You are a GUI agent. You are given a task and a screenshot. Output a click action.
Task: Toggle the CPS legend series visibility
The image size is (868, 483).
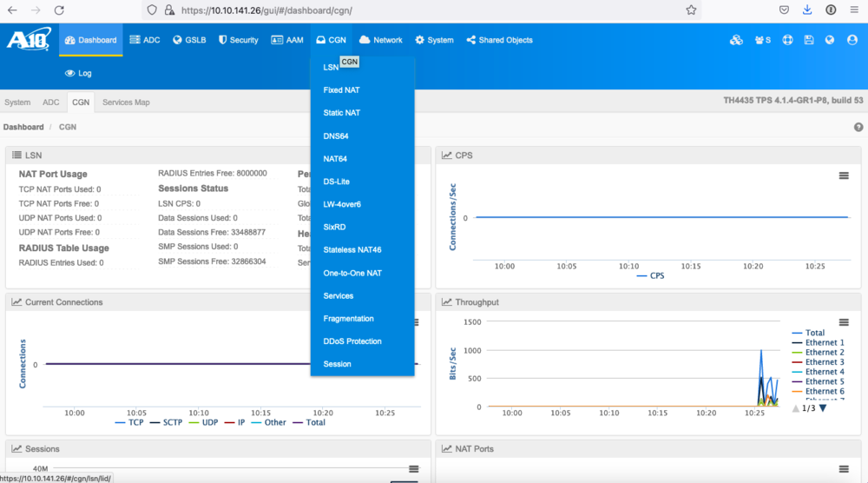(x=654, y=275)
